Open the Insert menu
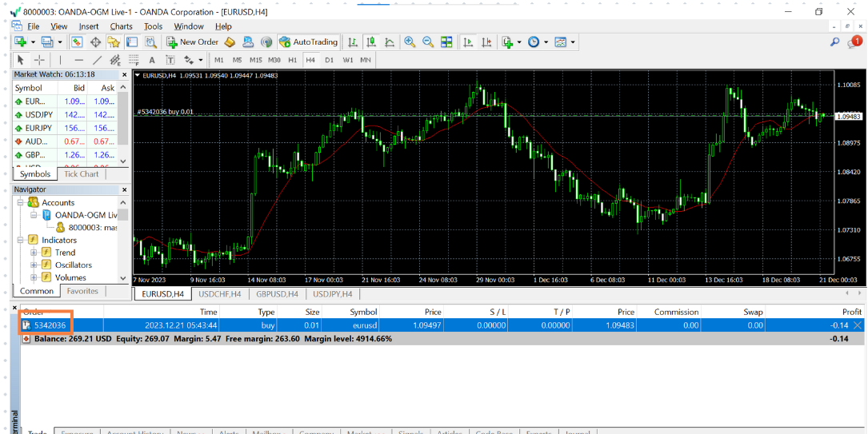This screenshot has height=434, width=868. click(x=89, y=26)
